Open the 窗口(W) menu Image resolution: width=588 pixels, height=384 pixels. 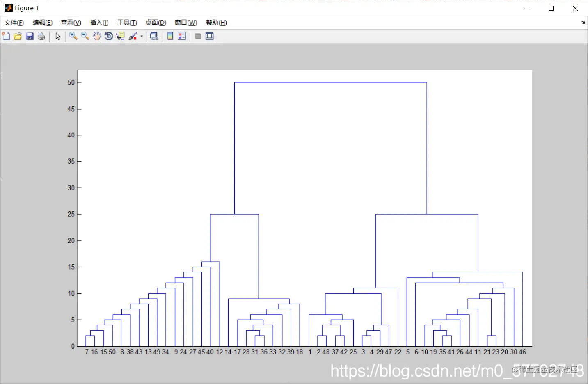pos(186,23)
